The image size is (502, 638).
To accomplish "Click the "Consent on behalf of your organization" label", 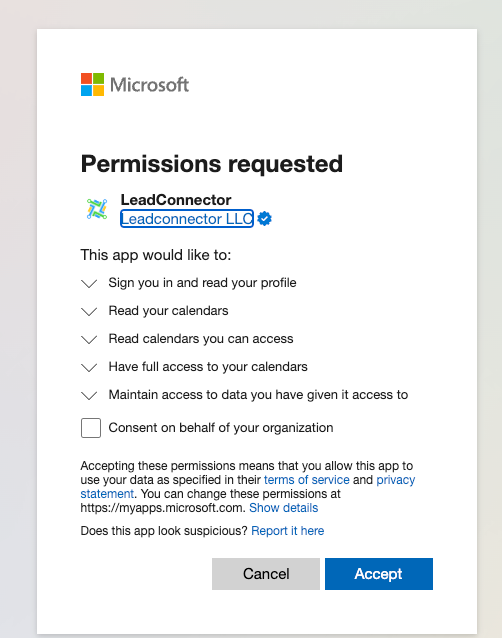I will tap(221, 428).
